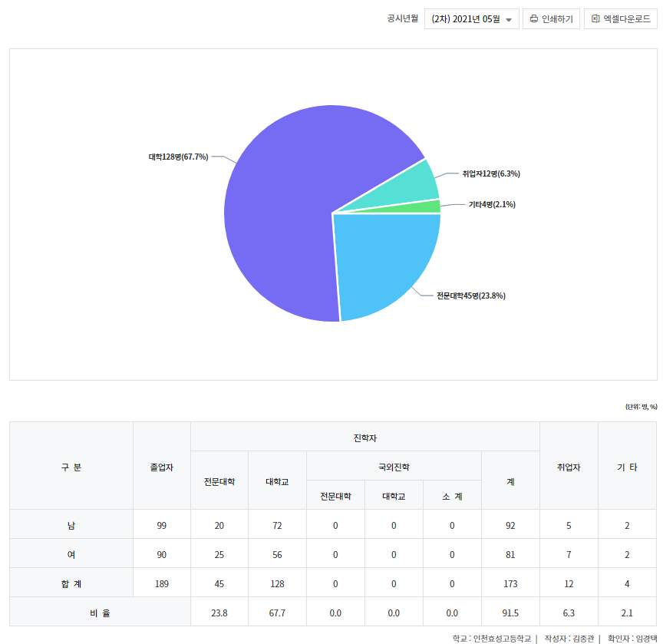Screen dimensions: 663x644
Task: Click the 72 cell in 남 row
Action: click(x=277, y=524)
